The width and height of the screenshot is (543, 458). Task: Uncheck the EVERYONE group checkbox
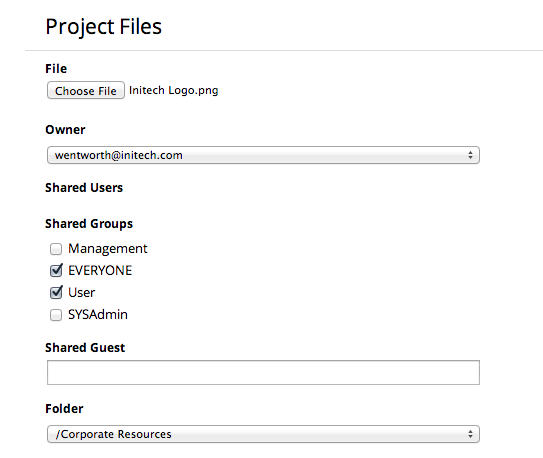pyautogui.click(x=56, y=271)
